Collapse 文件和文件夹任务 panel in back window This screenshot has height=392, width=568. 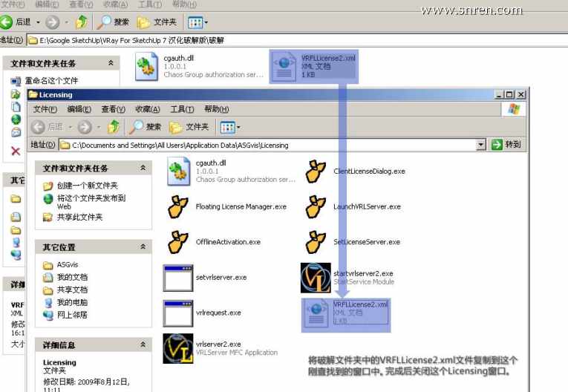(111, 63)
